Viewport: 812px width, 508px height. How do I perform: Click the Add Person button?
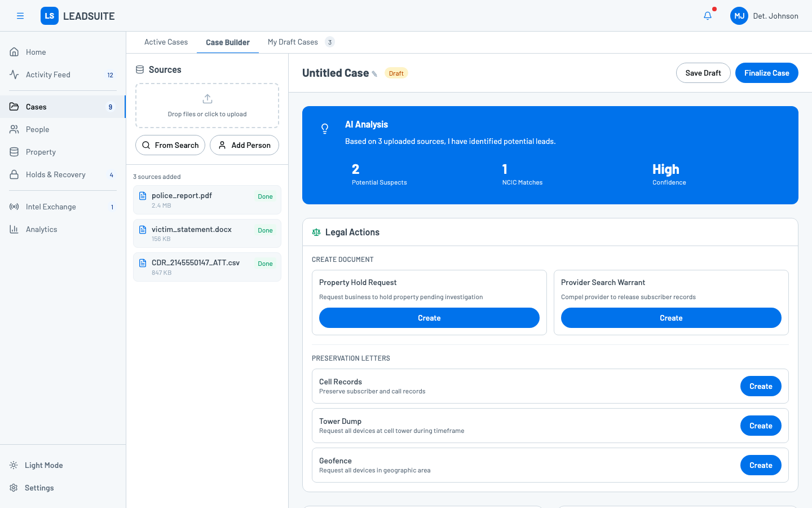244,145
